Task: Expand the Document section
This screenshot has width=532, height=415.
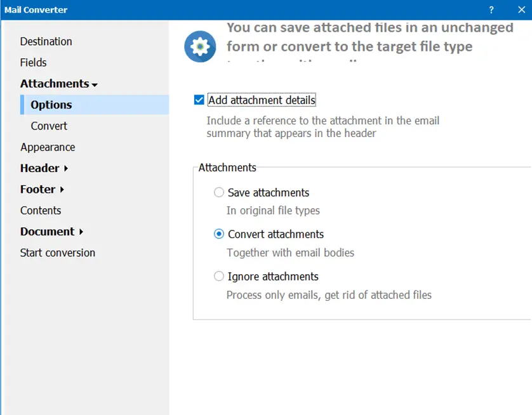Action: [47, 232]
